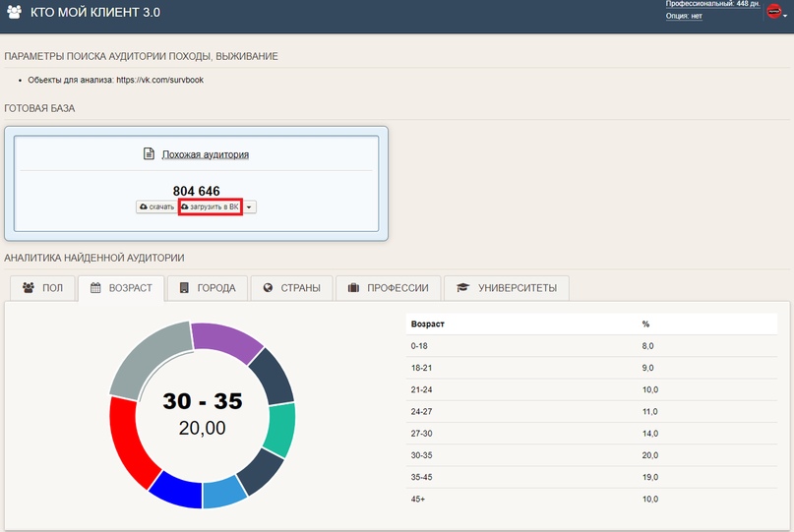This screenshot has width=794, height=532.
Task: Click the Опция: нет link
Action: tap(683, 16)
